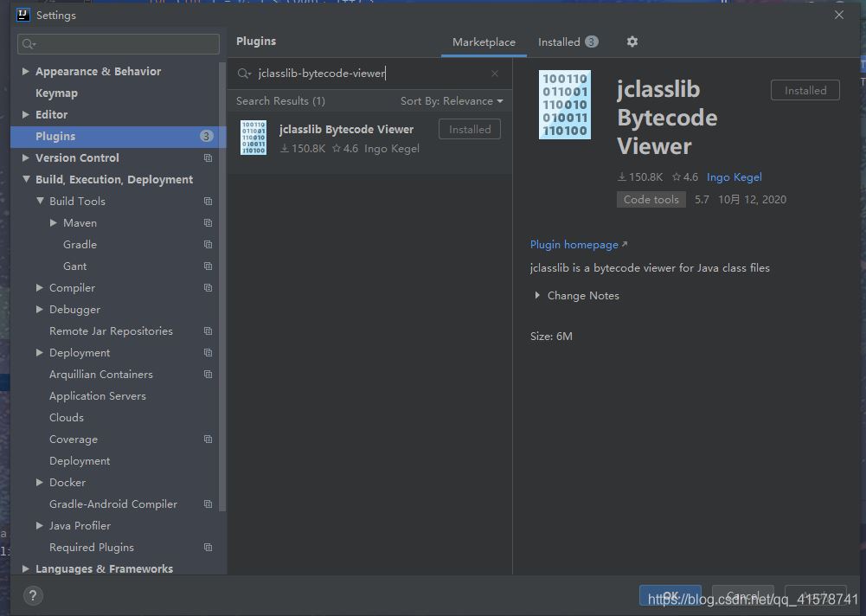Expand the Docker settings node
The width and height of the screenshot is (866, 616).
40,483
